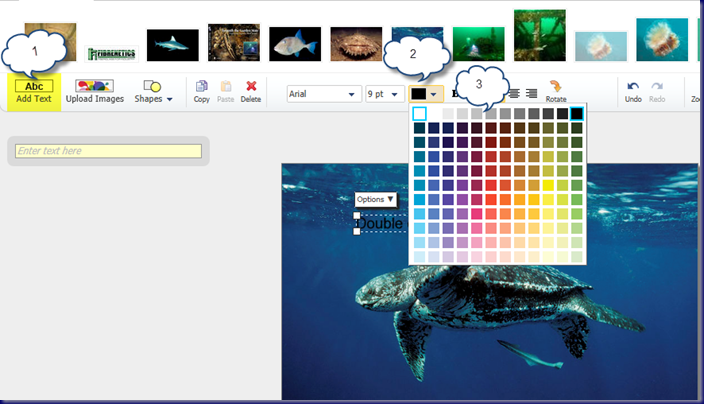Click the 'Enter text here' field
704x404 pixels.
click(x=108, y=151)
